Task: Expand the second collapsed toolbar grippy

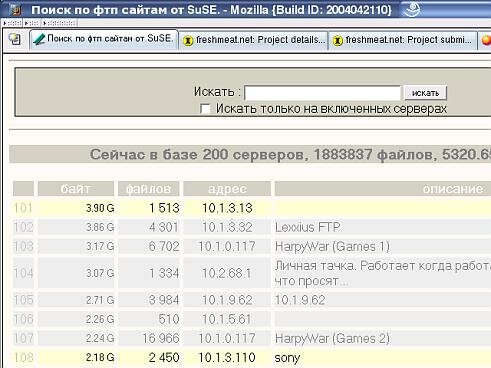Action: click(x=32, y=23)
